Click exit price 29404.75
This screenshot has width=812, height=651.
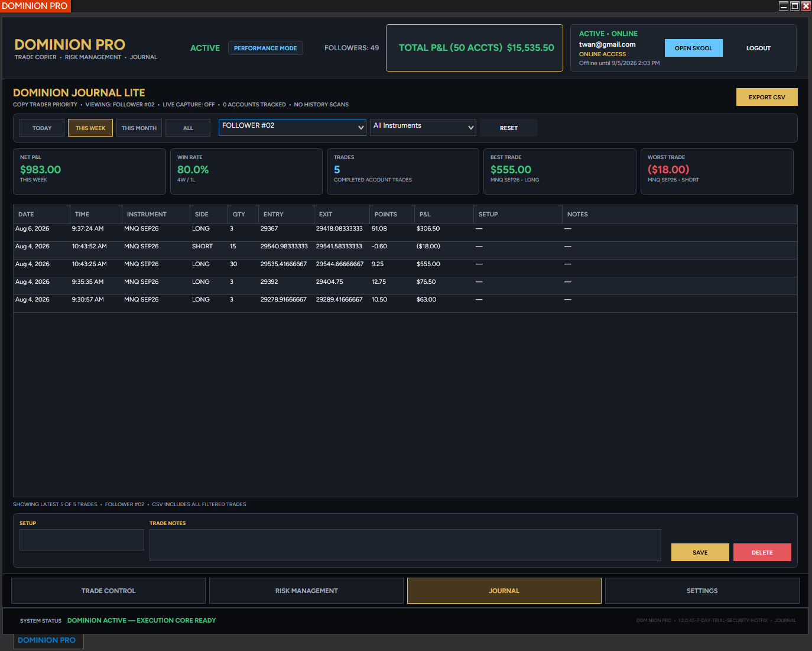pos(329,282)
